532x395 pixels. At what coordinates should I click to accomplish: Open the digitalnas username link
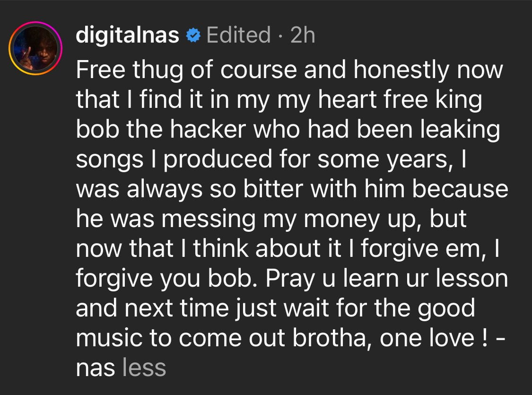pyautogui.click(x=128, y=35)
